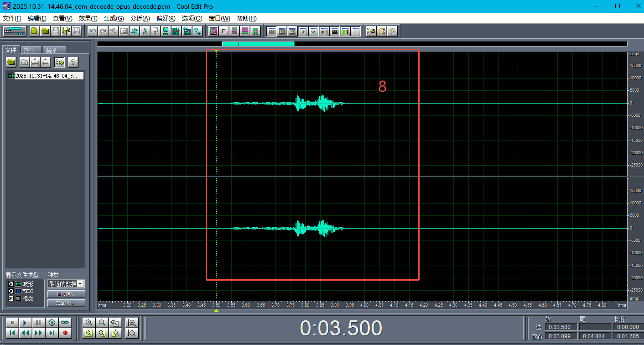Image resolution: width=644 pixels, height=345 pixels.
Task: Click the 完整路径 button
Action: tap(66, 303)
